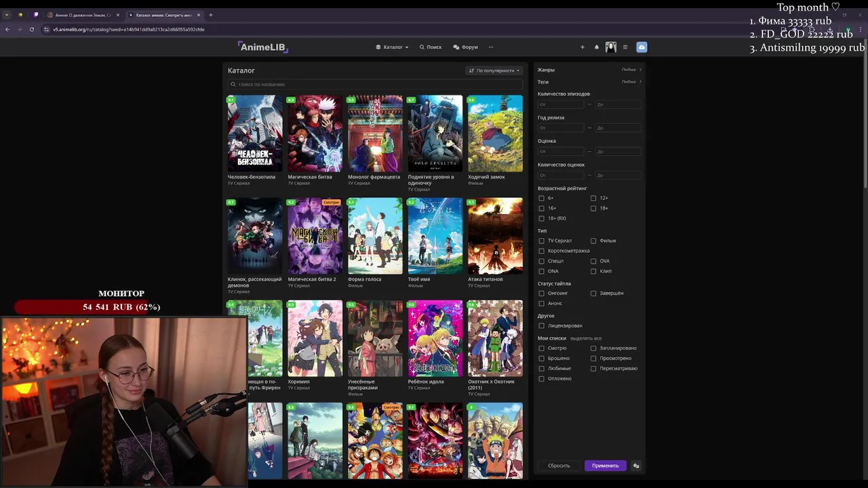Check the Онгоинг status box

click(x=541, y=293)
